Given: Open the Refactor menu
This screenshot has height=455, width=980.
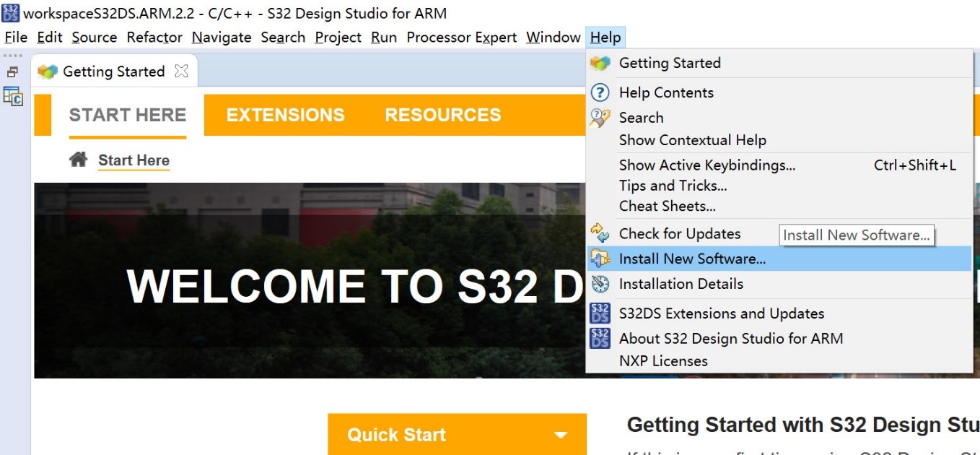Looking at the screenshot, I should click(x=154, y=37).
